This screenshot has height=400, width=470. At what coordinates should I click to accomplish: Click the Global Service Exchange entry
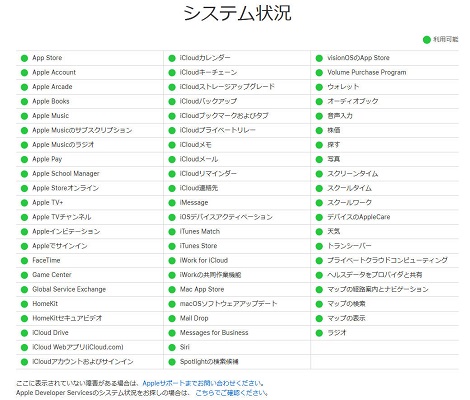click(69, 289)
